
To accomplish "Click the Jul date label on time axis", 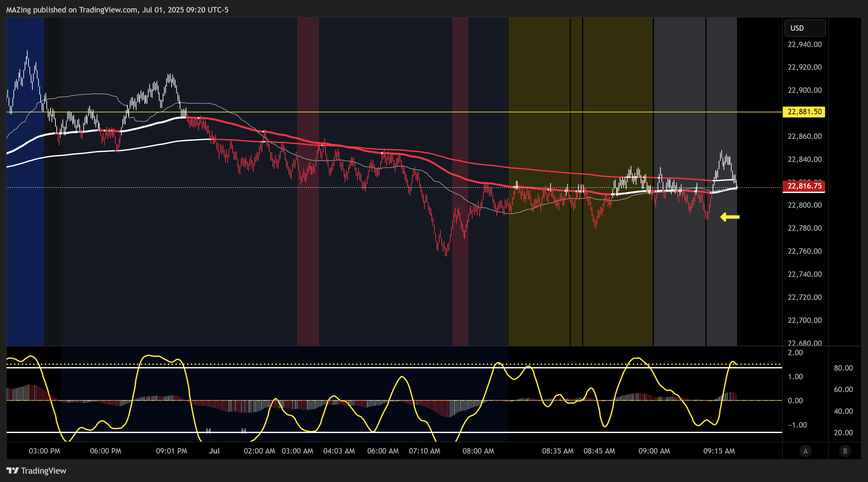I will click(214, 451).
